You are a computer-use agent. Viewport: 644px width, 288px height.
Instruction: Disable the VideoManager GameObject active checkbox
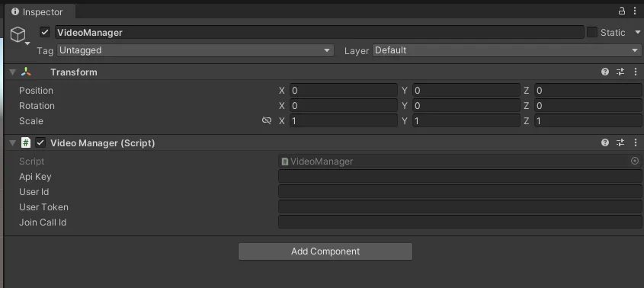(x=45, y=32)
